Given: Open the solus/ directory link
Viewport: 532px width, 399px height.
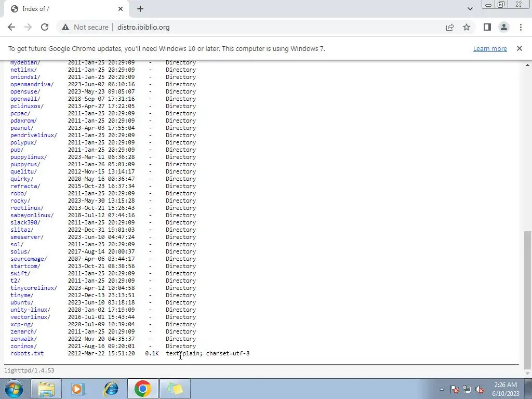Looking at the screenshot, I should 20,251.
